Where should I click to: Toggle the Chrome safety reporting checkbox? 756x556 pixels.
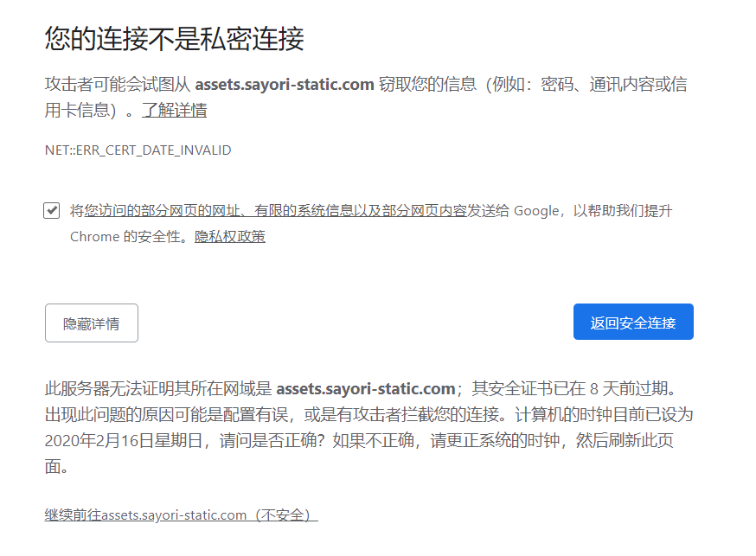point(51,210)
